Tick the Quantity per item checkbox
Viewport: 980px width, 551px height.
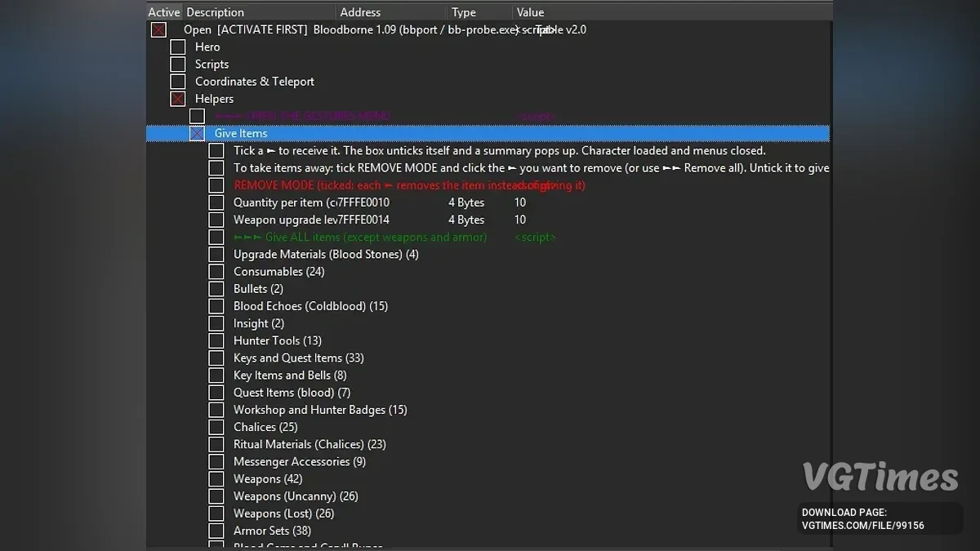[216, 202]
